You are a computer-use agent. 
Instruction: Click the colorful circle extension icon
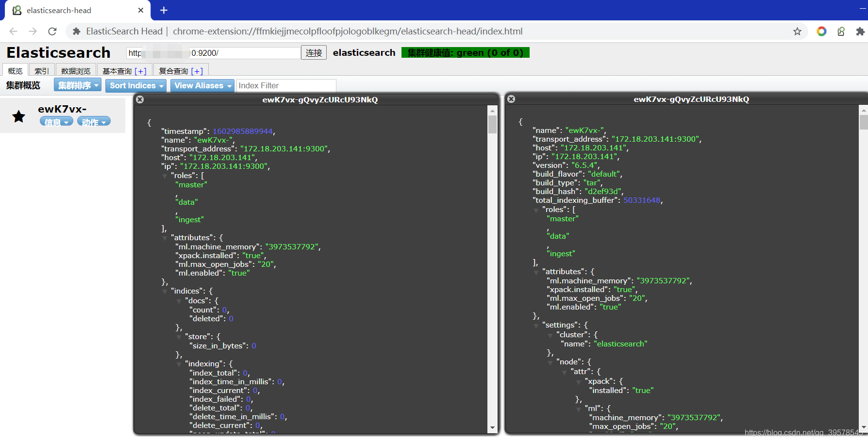click(x=821, y=32)
